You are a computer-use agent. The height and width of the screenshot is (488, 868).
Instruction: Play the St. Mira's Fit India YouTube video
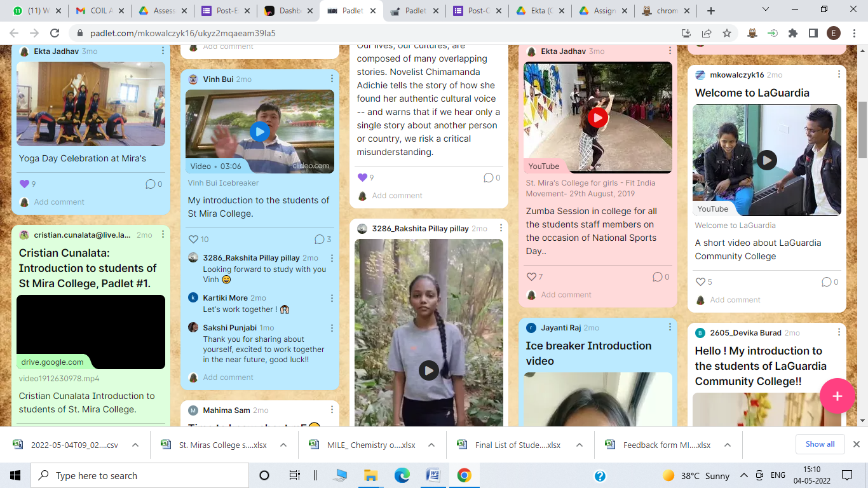tap(597, 118)
